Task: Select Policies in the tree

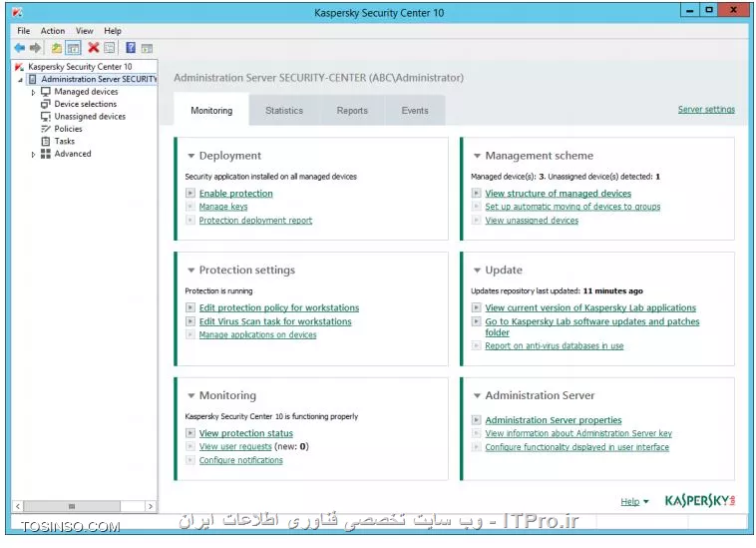Action: tap(68, 129)
